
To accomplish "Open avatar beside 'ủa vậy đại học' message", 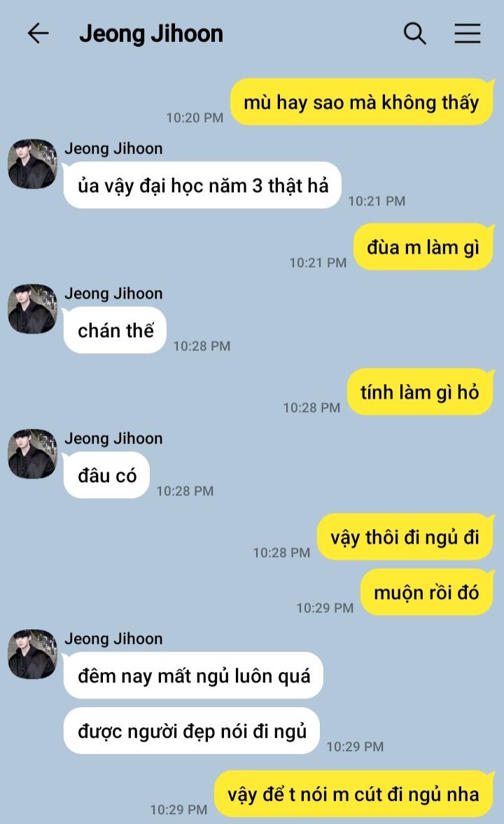I will click(x=32, y=164).
